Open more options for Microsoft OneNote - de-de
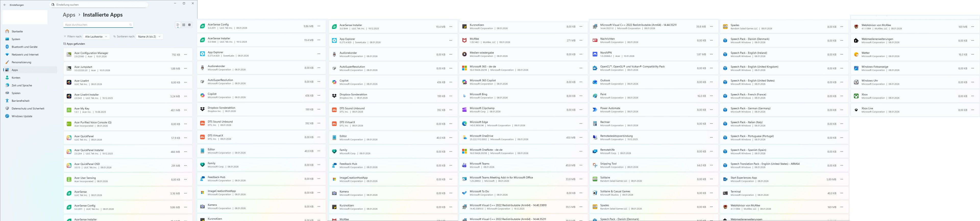This screenshot has height=221, width=980. coord(581,151)
